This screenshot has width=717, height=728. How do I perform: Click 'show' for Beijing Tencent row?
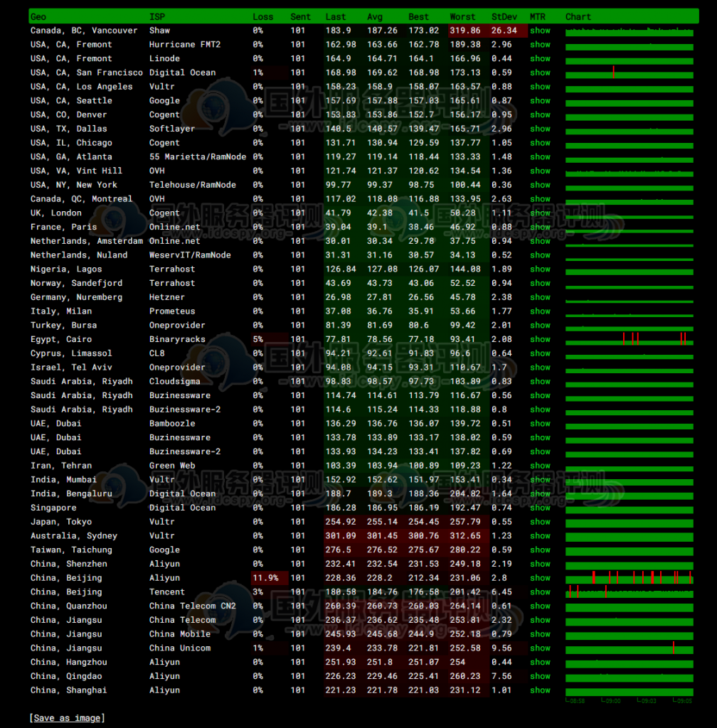(540, 591)
